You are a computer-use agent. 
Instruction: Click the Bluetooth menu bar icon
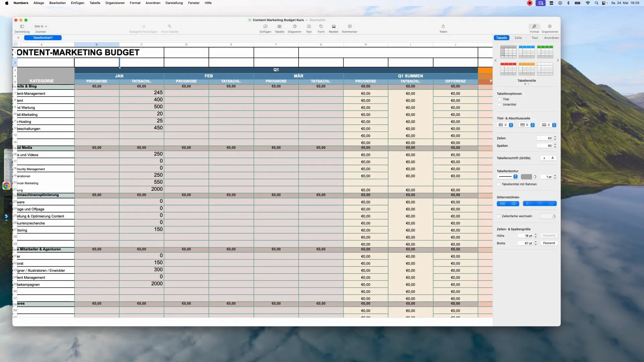568,3
